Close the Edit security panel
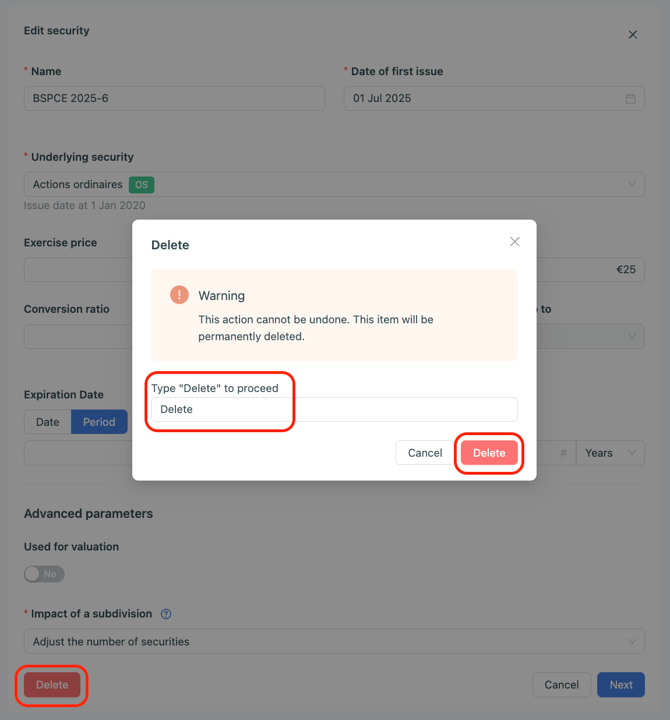 pyautogui.click(x=633, y=35)
